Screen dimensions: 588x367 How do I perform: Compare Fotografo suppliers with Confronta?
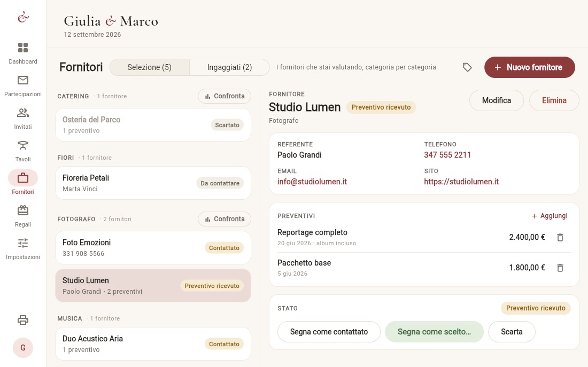pos(225,219)
